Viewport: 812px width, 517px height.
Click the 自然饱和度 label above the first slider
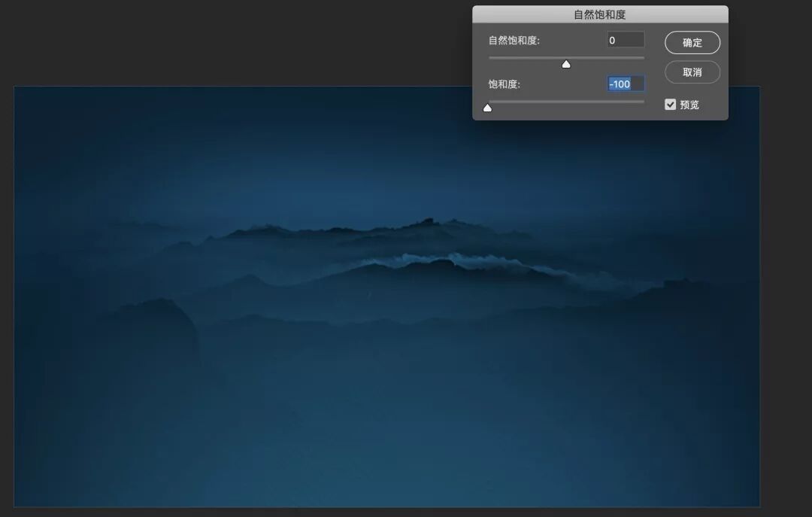pos(514,41)
